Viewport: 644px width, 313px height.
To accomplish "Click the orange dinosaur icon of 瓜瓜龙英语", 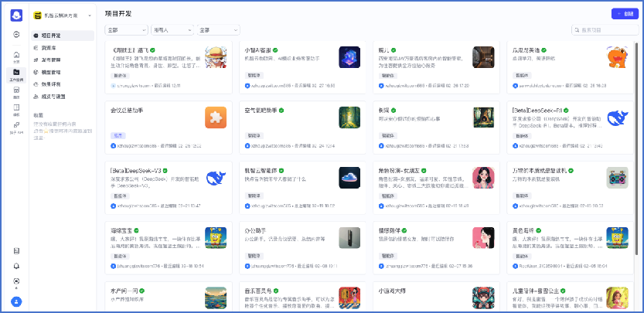I will point(617,57).
